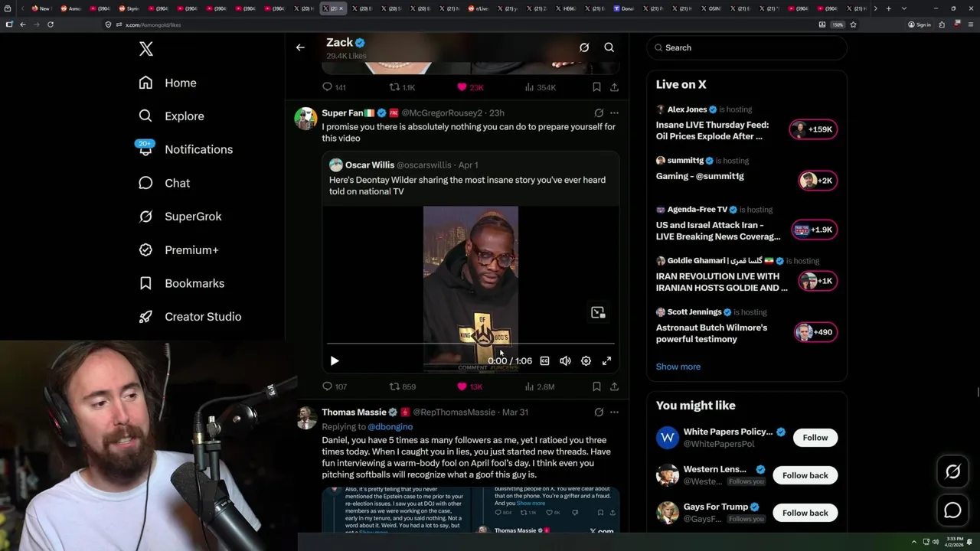980x551 pixels.
Task: Open Notifications in the sidebar
Action: pyautogui.click(x=185, y=149)
